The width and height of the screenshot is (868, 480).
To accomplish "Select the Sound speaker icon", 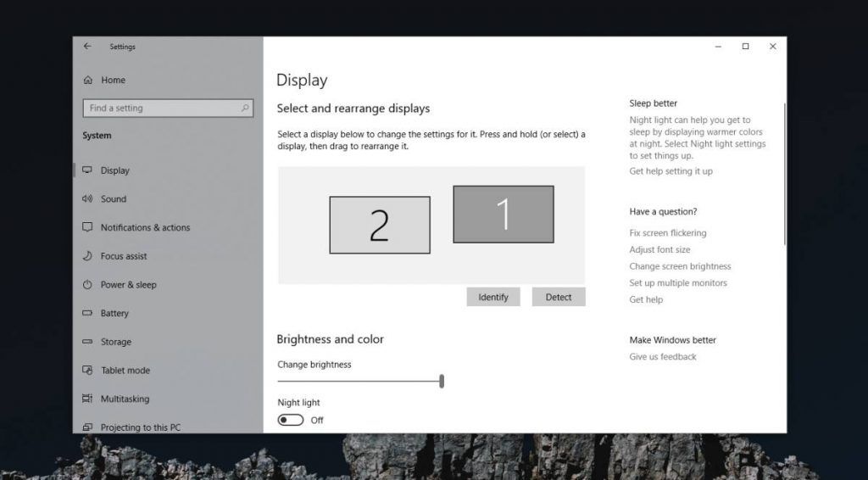I will [x=87, y=198].
